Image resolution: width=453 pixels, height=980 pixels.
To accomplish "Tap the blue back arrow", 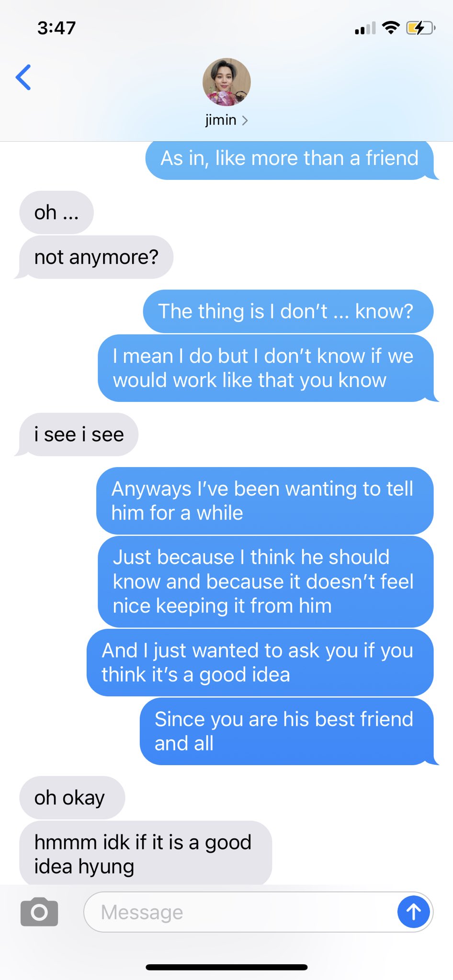I will coord(23,77).
